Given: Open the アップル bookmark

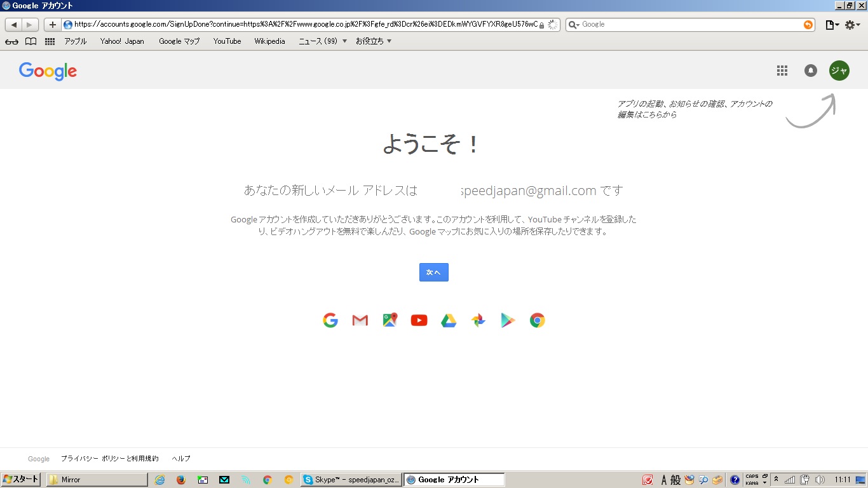Looking at the screenshot, I should [x=76, y=41].
